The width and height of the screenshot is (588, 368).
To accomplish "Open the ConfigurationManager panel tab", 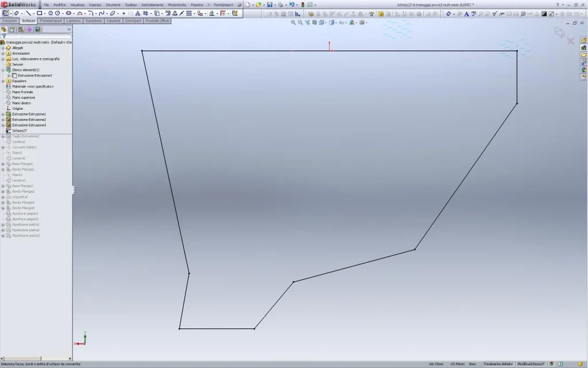I will pos(21,29).
